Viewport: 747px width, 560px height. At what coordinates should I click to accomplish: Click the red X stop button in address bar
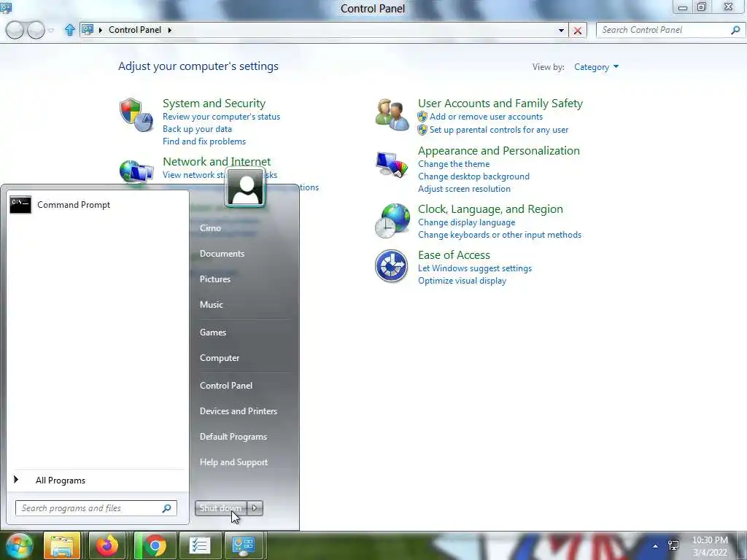[x=578, y=31]
